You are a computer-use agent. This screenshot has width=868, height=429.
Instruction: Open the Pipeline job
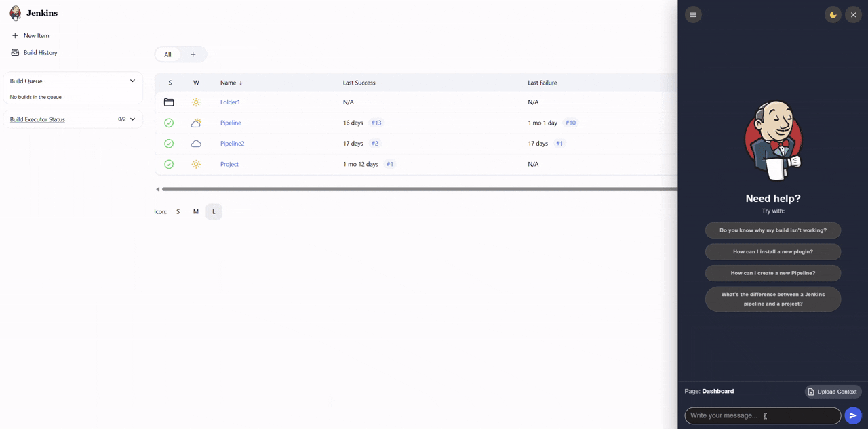click(x=231, y=123)
